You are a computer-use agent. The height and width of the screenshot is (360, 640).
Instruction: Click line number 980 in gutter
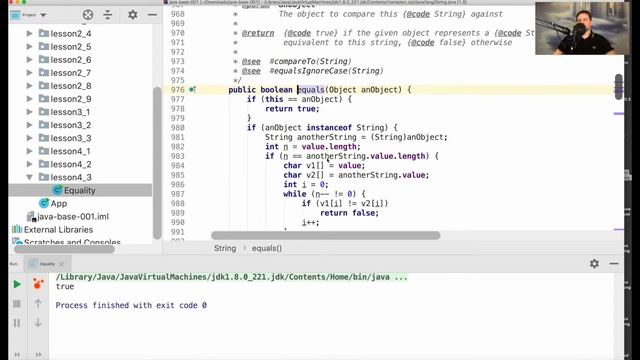178,128
